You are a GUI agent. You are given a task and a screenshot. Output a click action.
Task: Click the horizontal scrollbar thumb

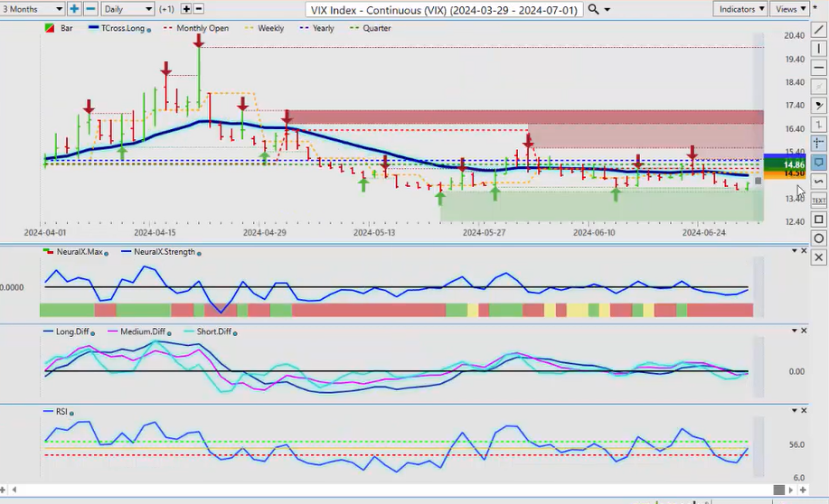(x=778, y=490)
